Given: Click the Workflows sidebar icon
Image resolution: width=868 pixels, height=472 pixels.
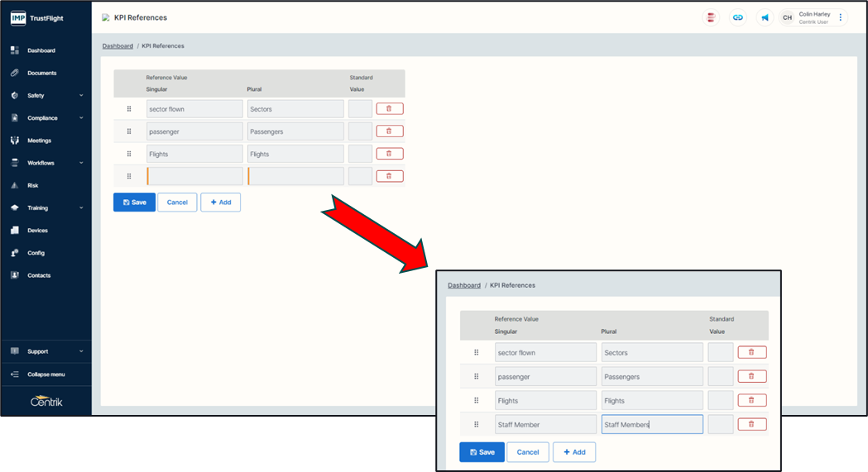Looking at the screenshot, I should [15, 163].
